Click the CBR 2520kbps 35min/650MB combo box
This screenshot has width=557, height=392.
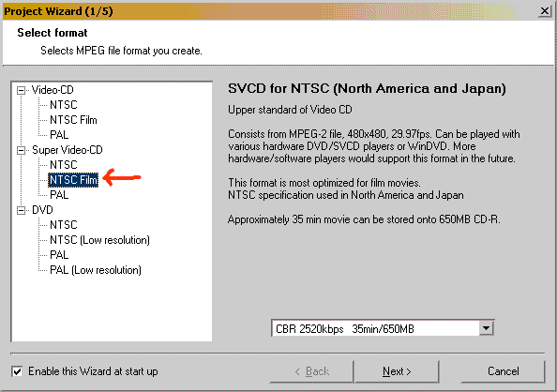[383, 328]
